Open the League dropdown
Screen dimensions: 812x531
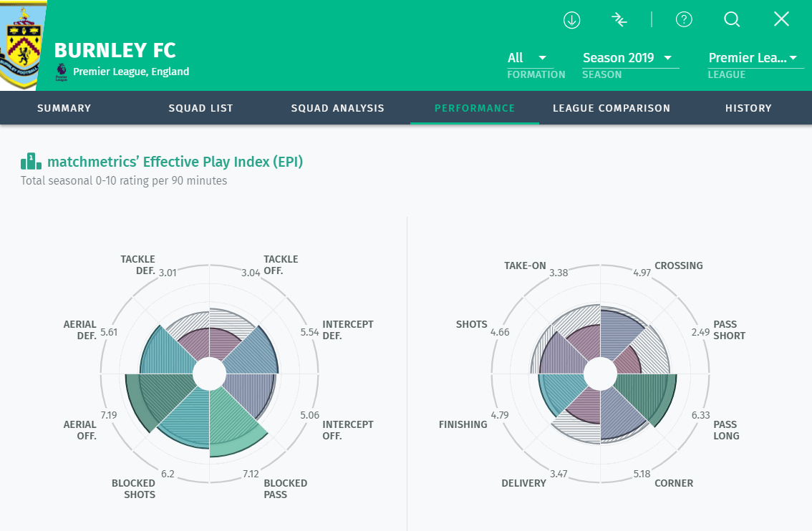[x=755, y=58]
